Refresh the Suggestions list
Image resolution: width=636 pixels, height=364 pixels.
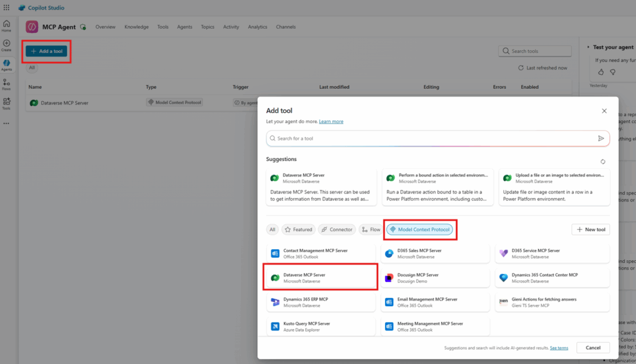602,162
